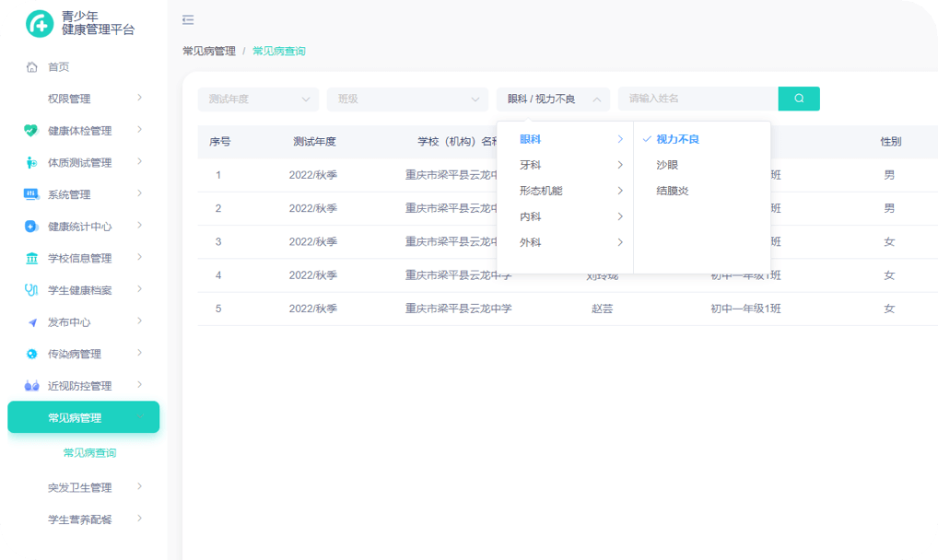
Task: Collapse the 眼科 / 视力不良 cascader
Action: pyautogui.click(x=553, y=99)
